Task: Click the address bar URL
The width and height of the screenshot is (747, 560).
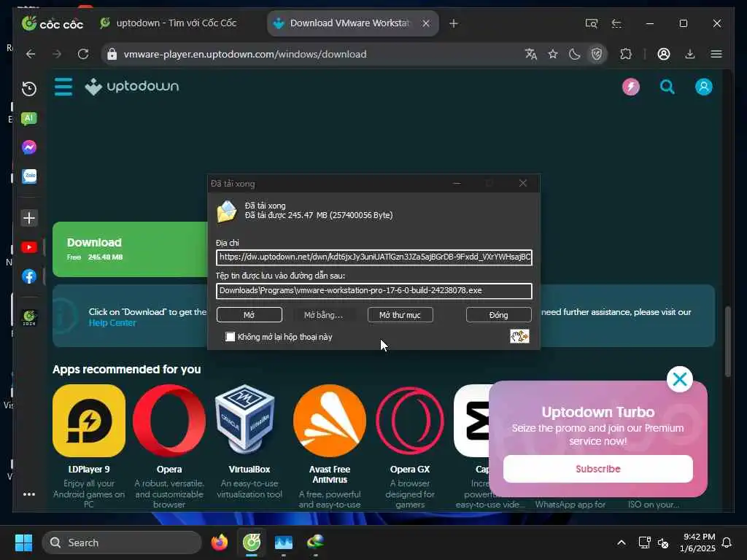Action: (245, 54)
